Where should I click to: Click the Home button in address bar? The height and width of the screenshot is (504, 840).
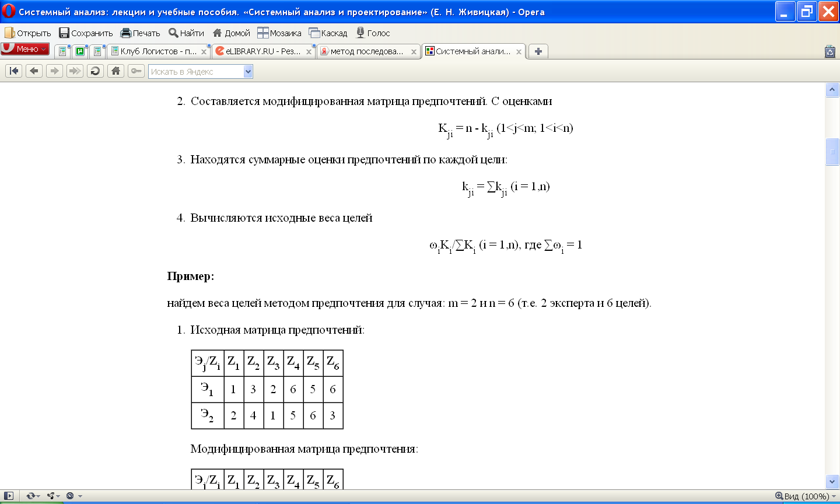point(116,71)
